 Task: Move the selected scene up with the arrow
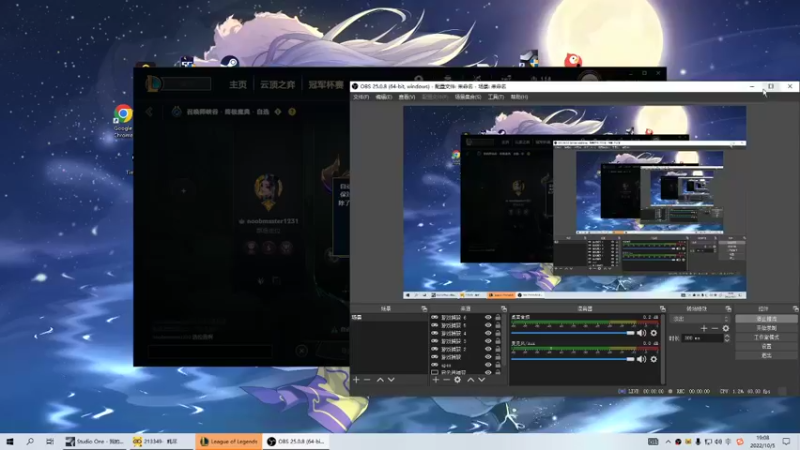pos(380,380)
